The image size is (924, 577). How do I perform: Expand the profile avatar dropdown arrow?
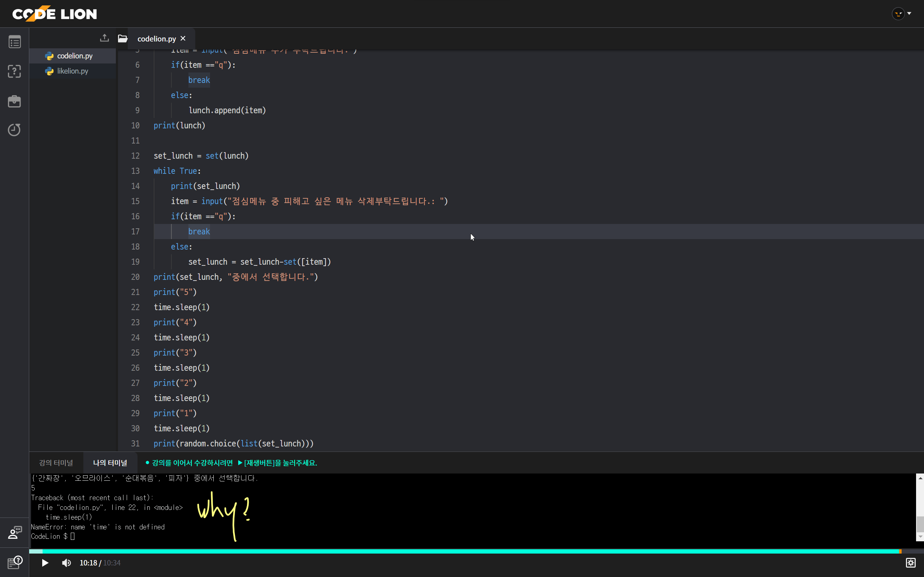point(910,13)
